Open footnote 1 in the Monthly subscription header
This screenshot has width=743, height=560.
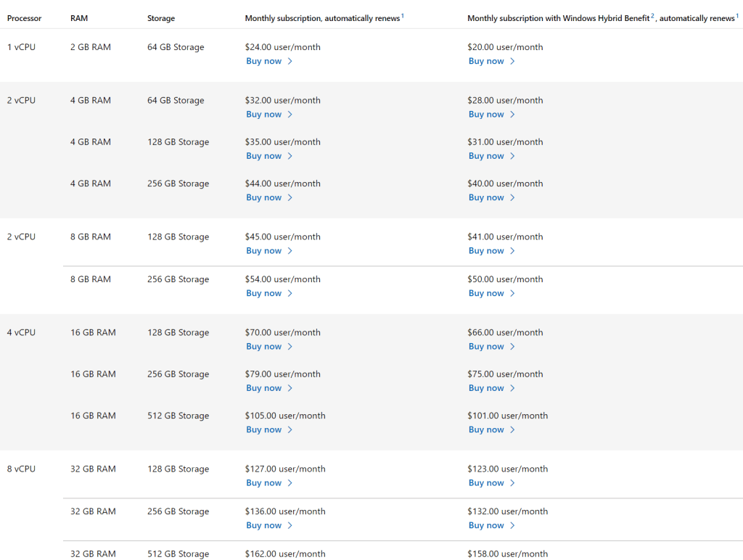tap(403, 16)
